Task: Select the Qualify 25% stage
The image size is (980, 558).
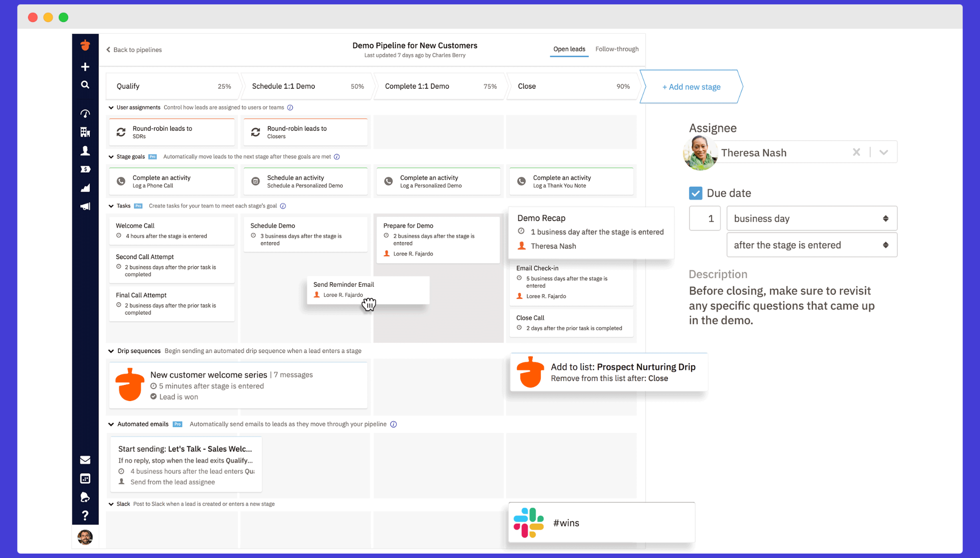Action: click(174, 86)
